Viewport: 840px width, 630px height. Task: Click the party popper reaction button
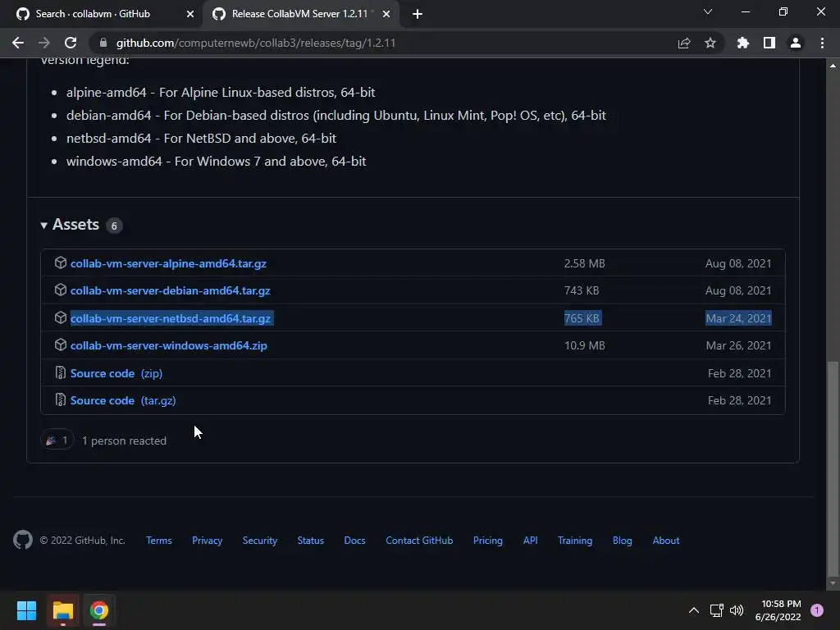click(x=57, y=441)
